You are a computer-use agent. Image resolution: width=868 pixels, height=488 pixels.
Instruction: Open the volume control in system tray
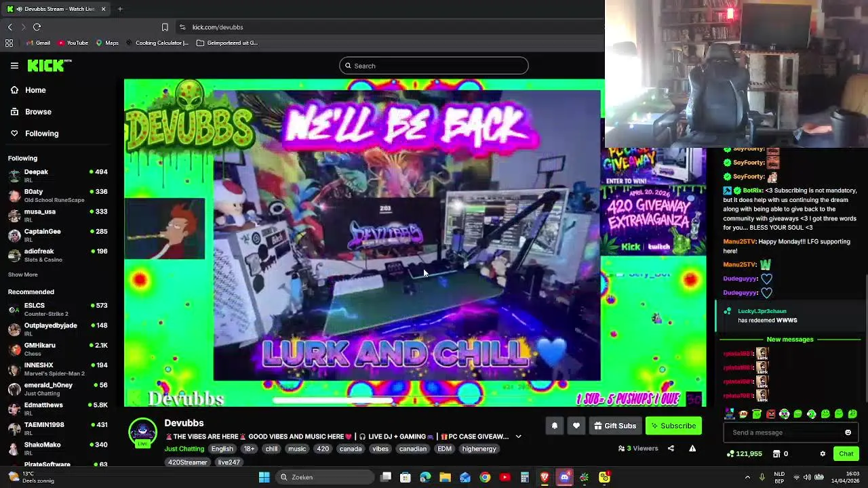[807, 477]
